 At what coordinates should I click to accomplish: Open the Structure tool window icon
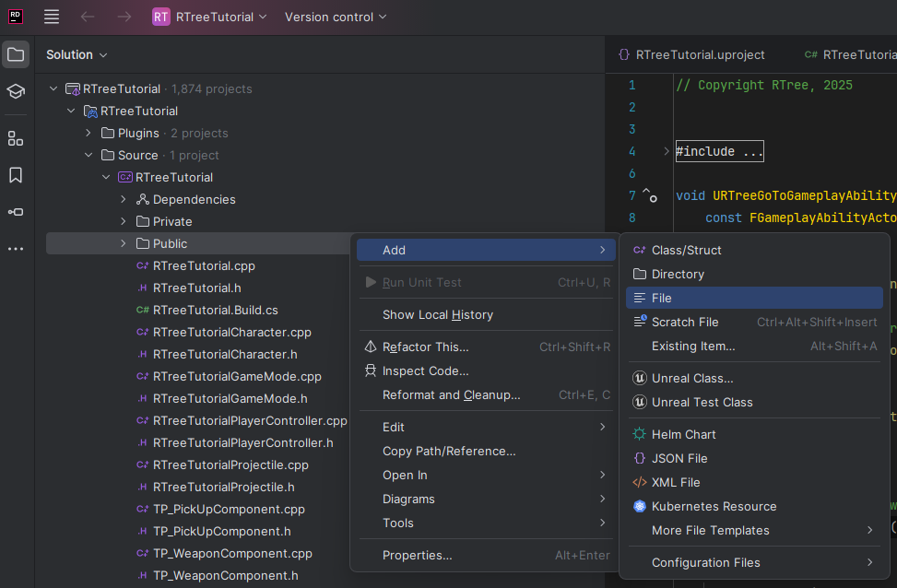click(x=16, y=138)
